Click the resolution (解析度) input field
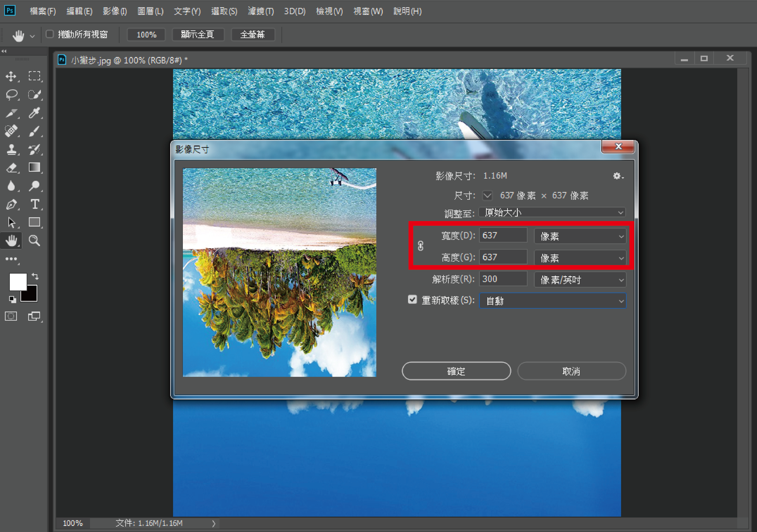The height and width of the screenshot is (532, 757). tap(503, 279)
